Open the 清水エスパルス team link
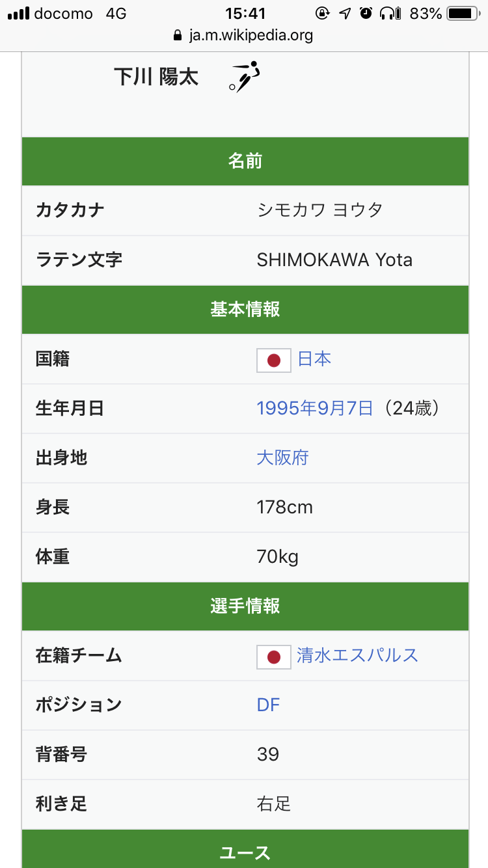The width and height of the screenshot is (488, 868). pyautogui.click(x=357, y=655)
